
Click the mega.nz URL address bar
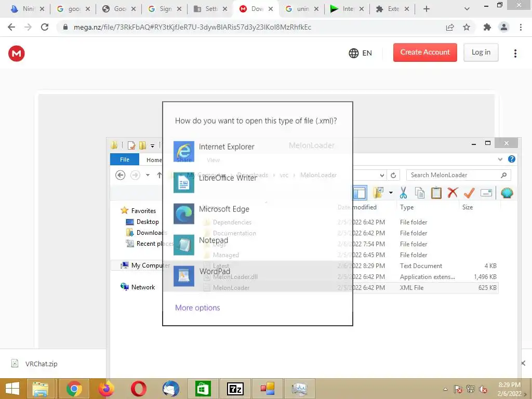click(192, 27)
